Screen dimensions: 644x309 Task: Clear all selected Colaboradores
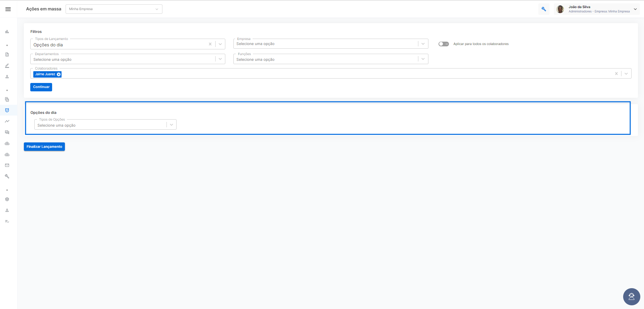[x=616, y=74]
